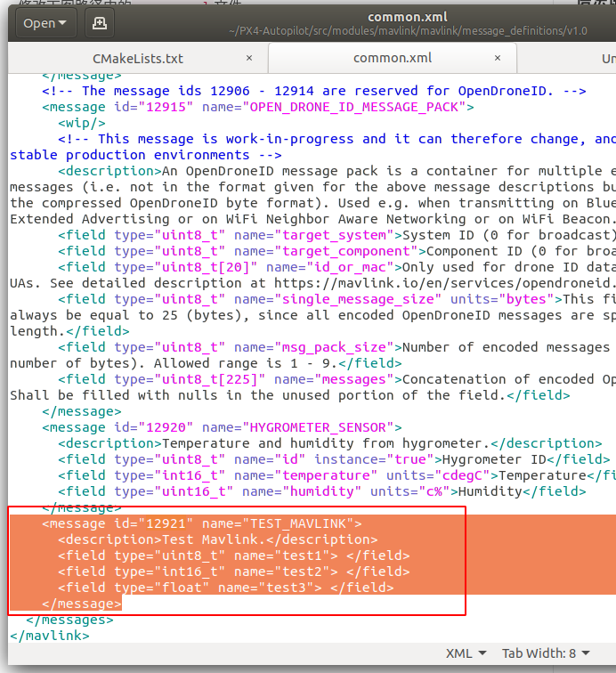This screenshot has height=673, width=616.
Task: Click the <wip/> tag line
Action: point(82,123)
